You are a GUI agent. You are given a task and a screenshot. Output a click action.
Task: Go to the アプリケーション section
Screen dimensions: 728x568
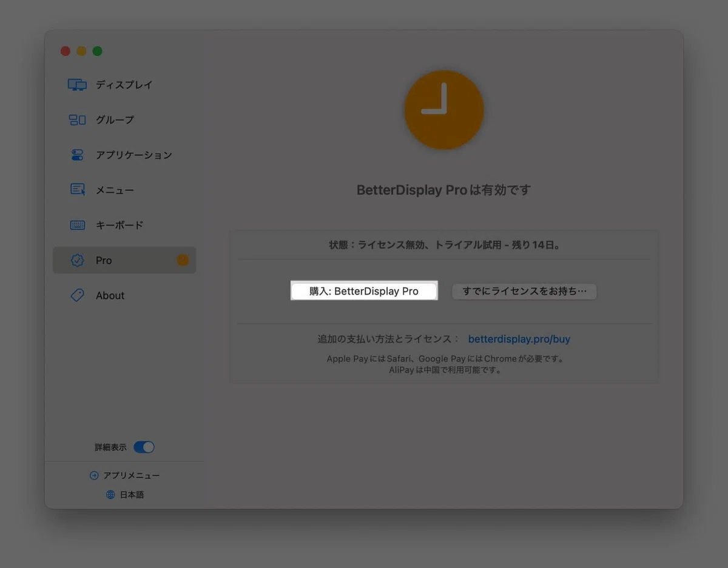124,155
